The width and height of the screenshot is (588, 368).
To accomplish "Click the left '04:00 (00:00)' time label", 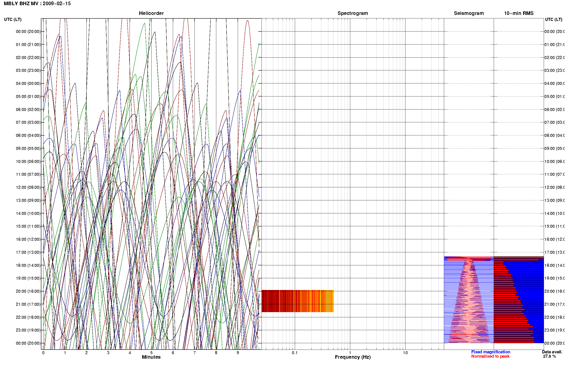I will coord(28,83).
